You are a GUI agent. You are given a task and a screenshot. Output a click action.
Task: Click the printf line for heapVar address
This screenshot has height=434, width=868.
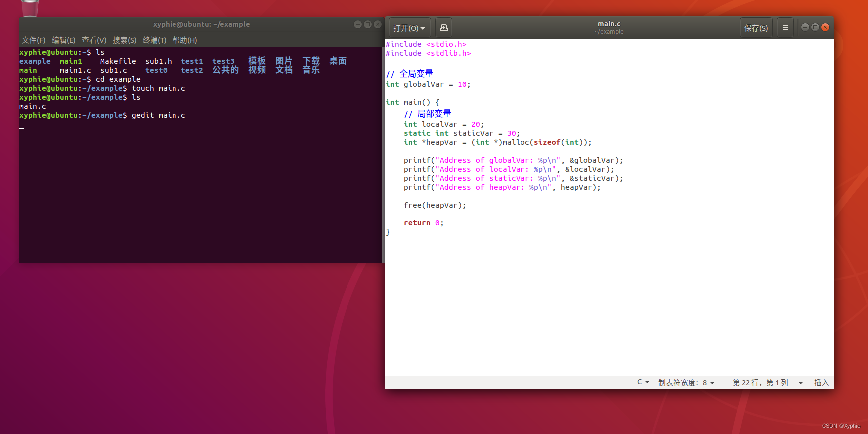[503, 187]
